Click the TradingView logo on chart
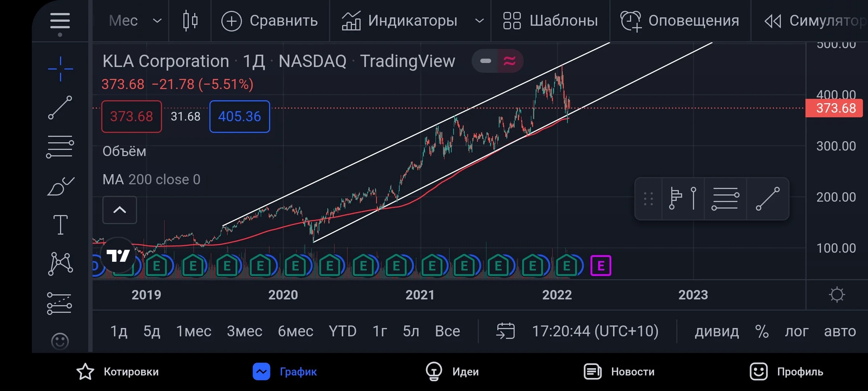 [x=118, y=256]
